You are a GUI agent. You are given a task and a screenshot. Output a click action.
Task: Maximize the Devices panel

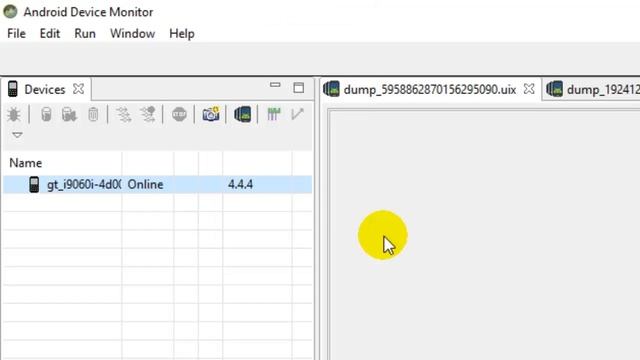click(299, 88)
